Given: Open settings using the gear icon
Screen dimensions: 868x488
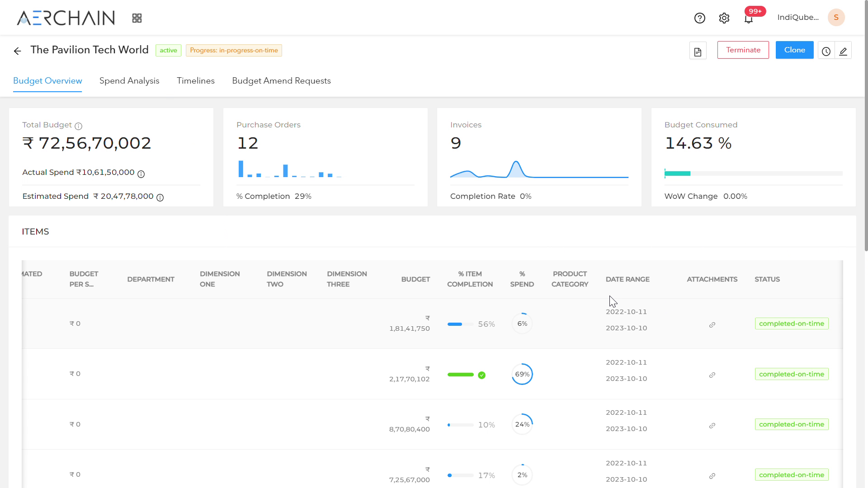Looking at the screenshot, I should [x=724, y=18].
